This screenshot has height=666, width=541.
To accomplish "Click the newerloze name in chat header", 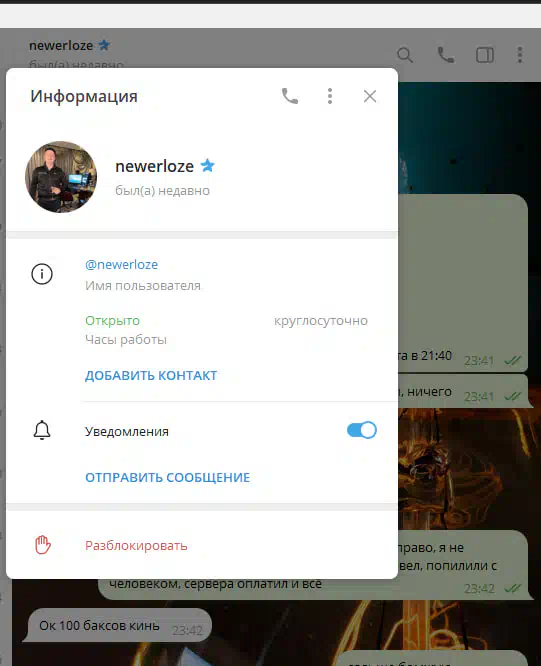I will [61, 45].
